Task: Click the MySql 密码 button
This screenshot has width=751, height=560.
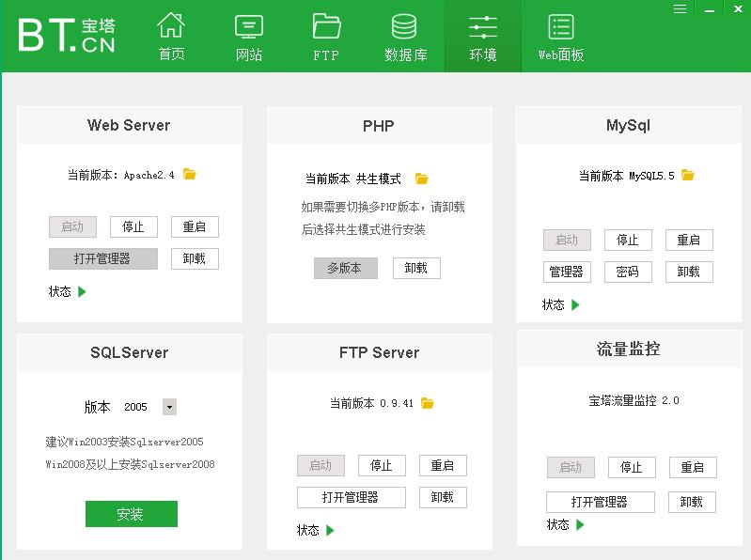Action: [628, 272]
